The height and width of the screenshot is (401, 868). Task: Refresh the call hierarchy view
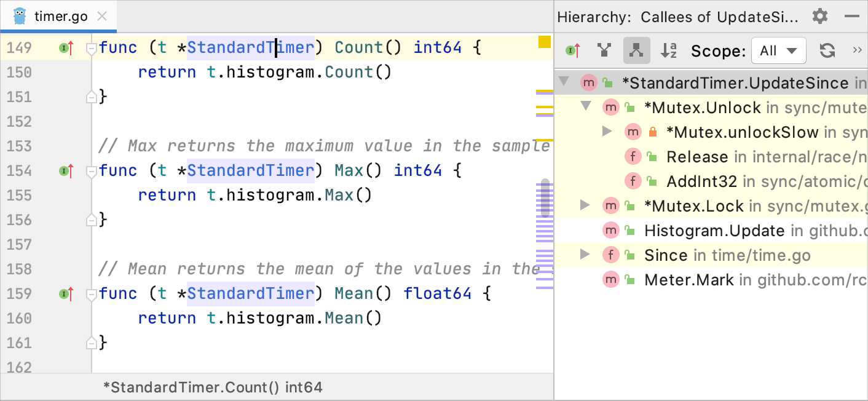pos(826,50)
